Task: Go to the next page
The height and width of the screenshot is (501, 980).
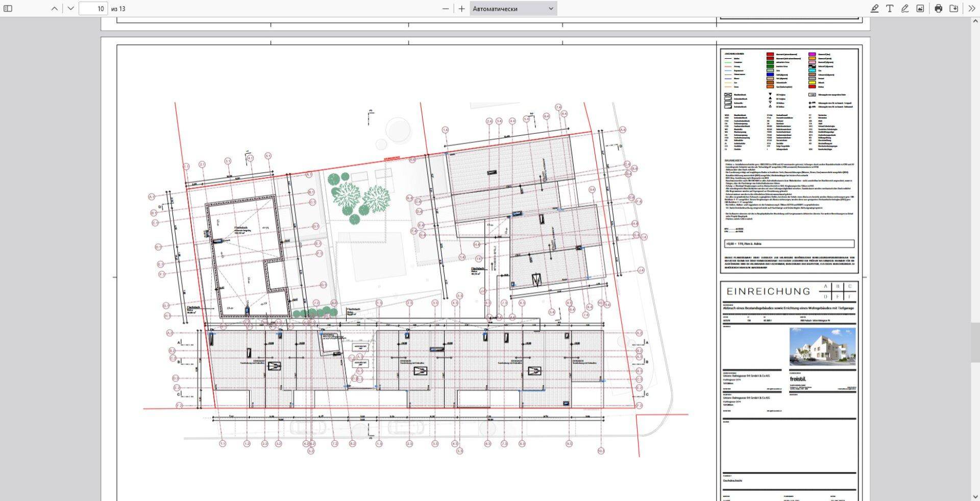Action: [71, 9]
